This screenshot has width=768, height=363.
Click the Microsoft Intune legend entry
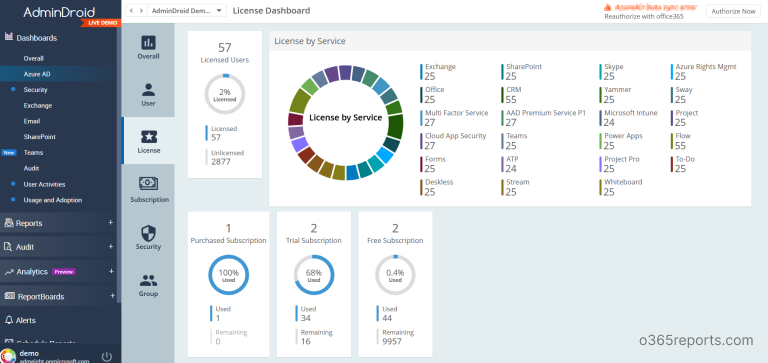628,118
